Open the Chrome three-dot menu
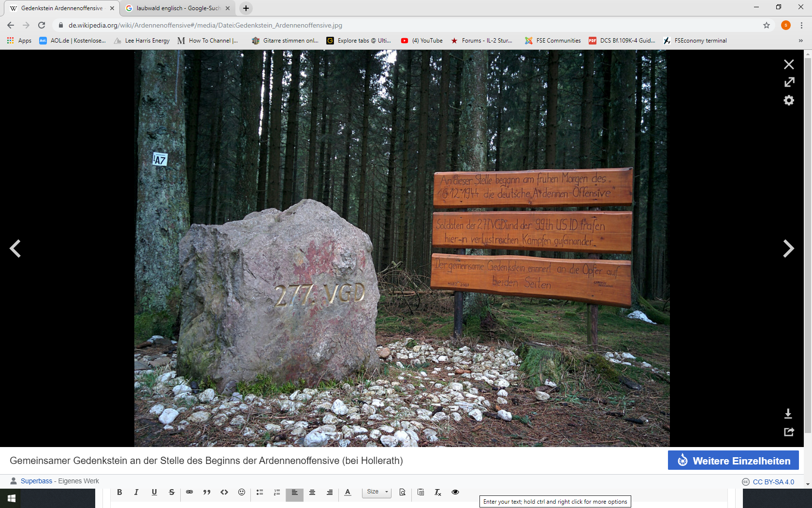Viewport: 812px width, 508px height. tap(801, 25)
